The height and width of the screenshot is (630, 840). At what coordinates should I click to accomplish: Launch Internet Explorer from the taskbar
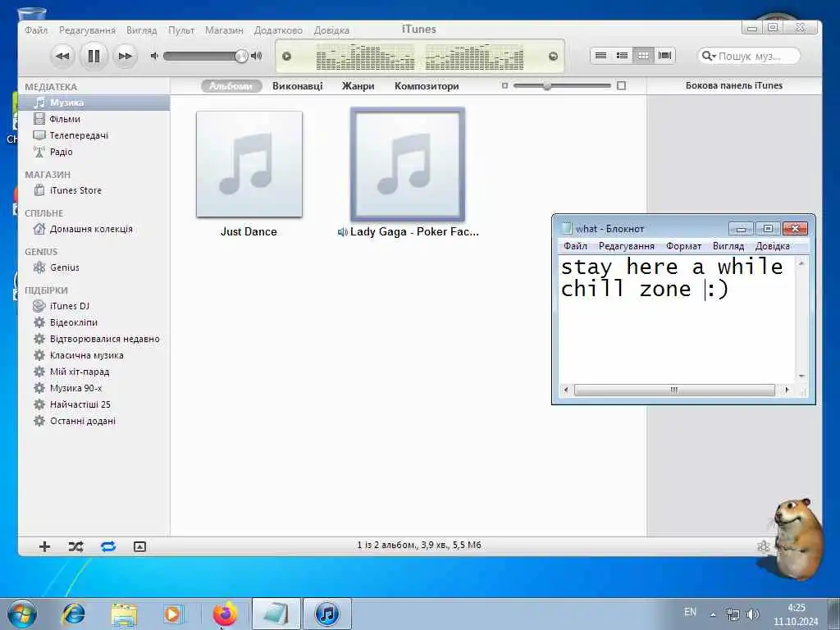pyautogui.click(x=73, y=614)
